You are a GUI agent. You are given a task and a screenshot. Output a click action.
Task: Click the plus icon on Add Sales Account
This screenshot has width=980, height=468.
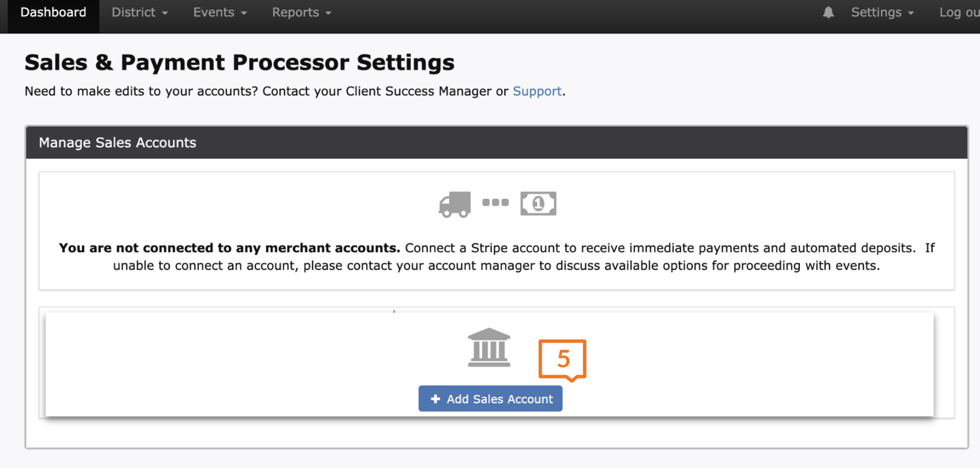click(435, 399)
